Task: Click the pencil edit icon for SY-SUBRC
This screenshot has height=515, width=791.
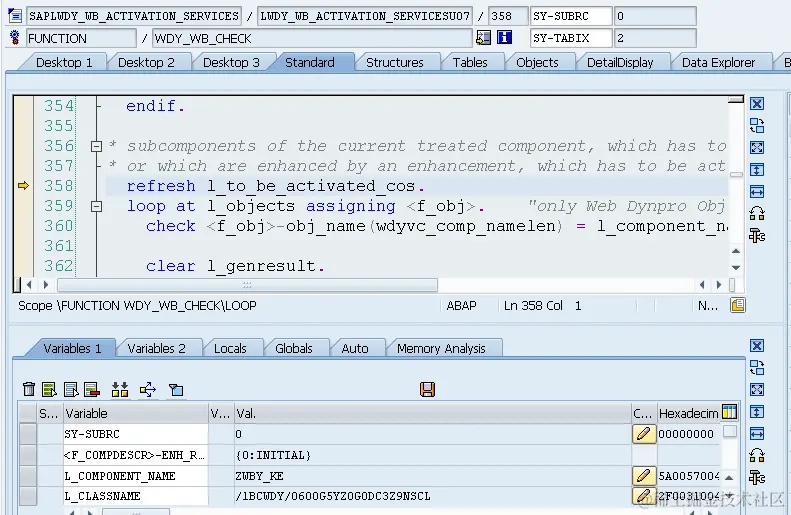Action: [x=644, y=434]
